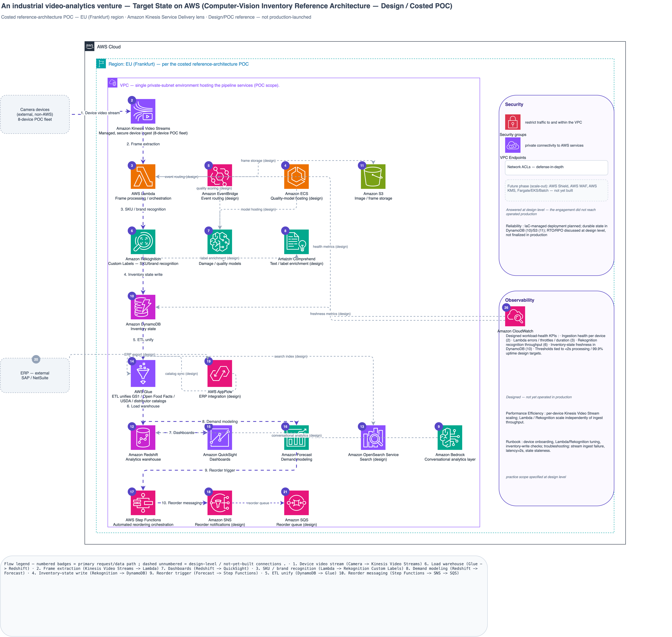Viewport: 672px width, 637px height.
Task: Select the 'frame storage (design)' label
Action: point(258,161)
